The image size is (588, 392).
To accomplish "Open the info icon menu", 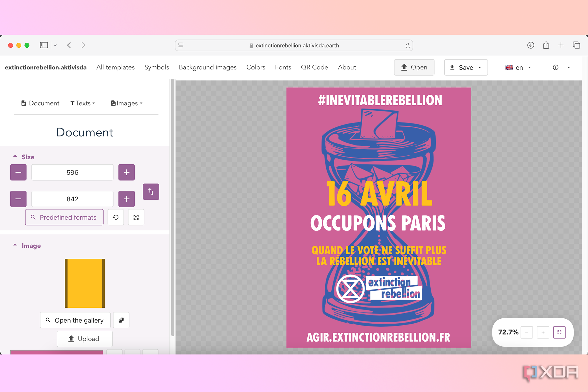I will pos(561,67).
